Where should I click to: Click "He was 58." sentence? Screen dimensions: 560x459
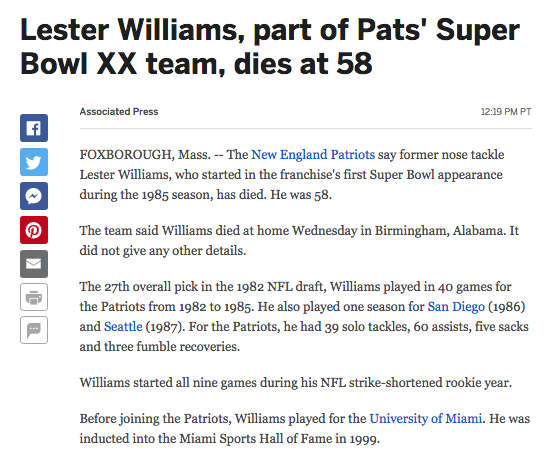(301, 195)
